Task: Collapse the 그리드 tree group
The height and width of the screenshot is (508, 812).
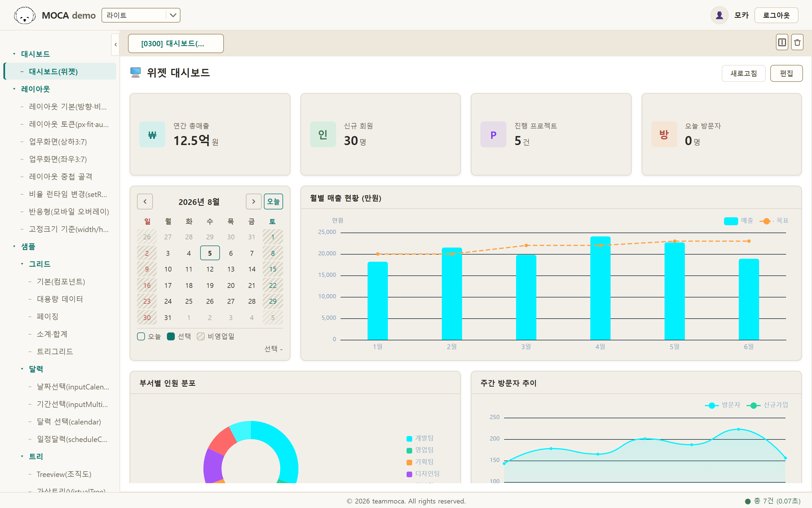Action: [22, 264]
